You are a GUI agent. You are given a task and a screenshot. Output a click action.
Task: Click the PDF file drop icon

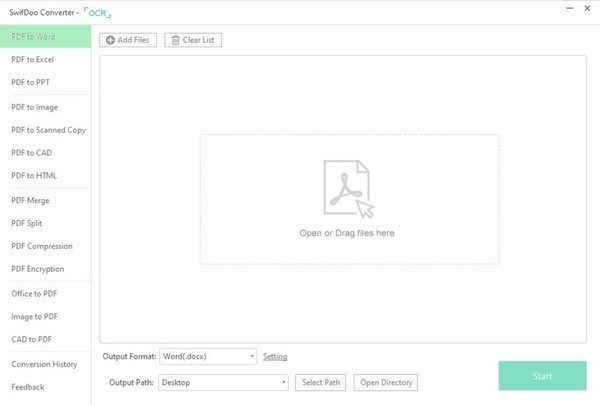pos(349,189)
